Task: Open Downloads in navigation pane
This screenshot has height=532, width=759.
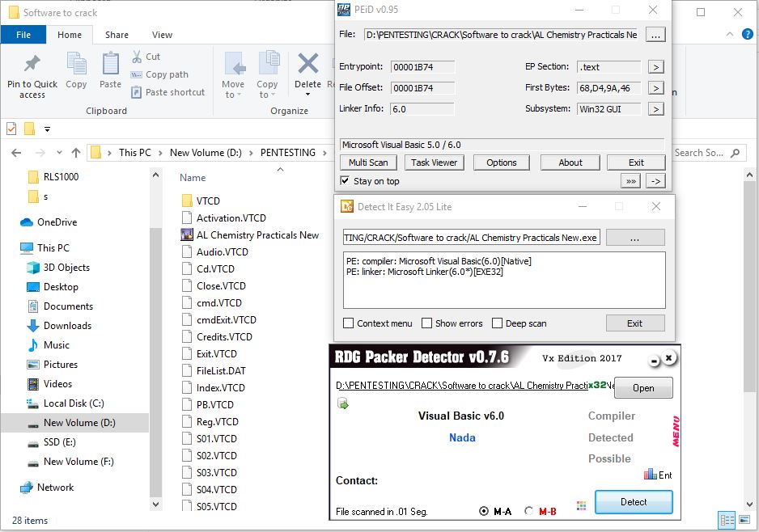Action: click(59, 326)
